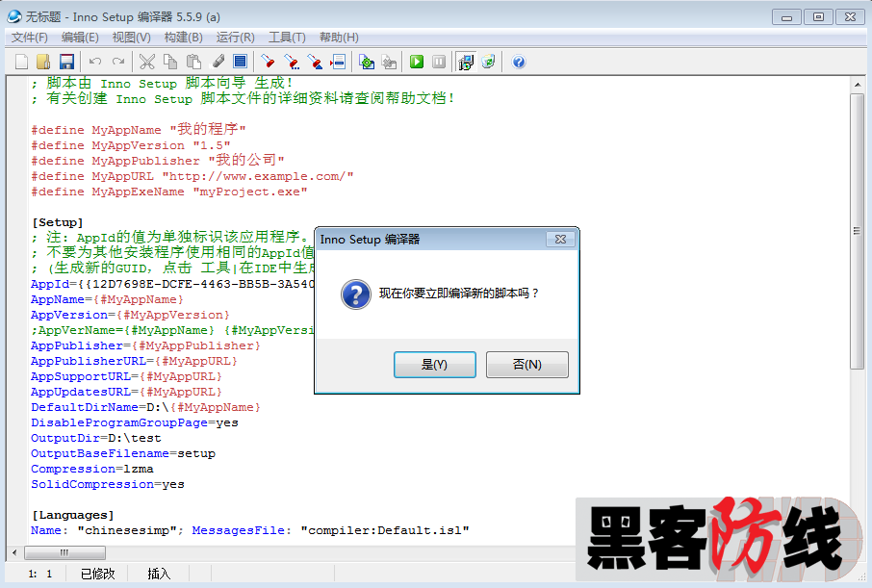This screenshot has width=872, height=588.
Task: Click the Copy icon in toolbar
Action: click(x=170, y=62)
